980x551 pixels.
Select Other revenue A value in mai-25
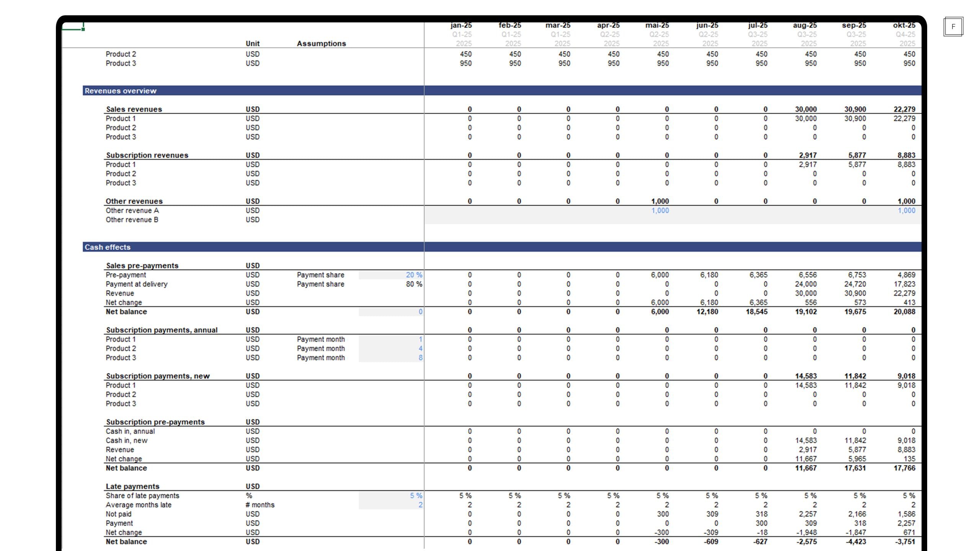point(660,210)
